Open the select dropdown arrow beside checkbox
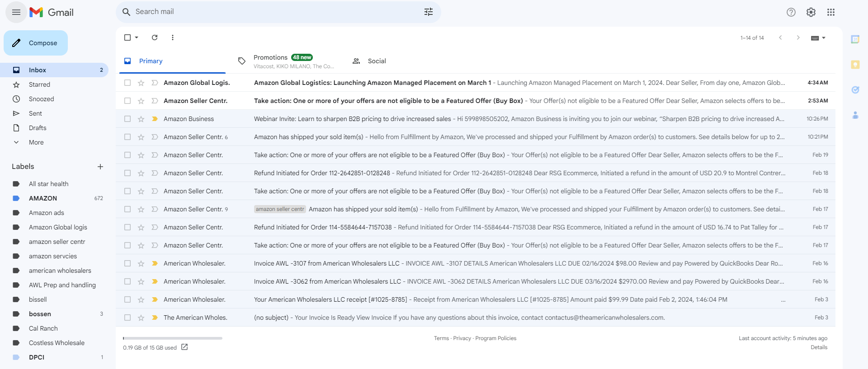This screenshot has width=868, height=369. (137, 37)
